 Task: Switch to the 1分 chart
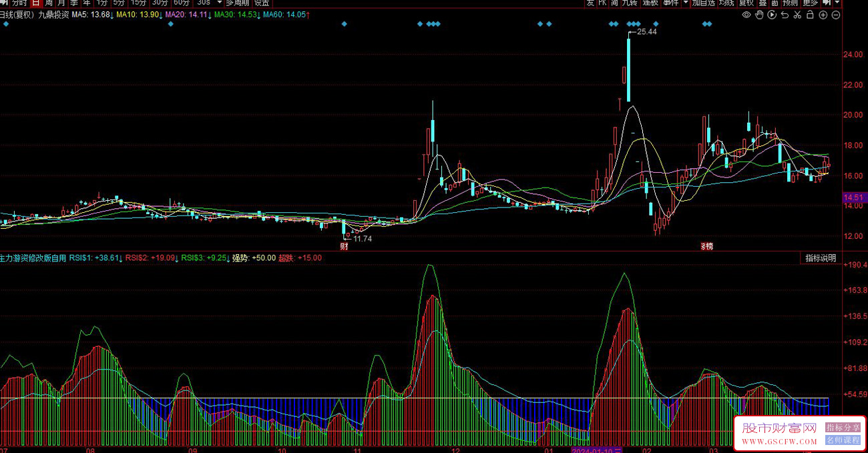tap(101, 3)
